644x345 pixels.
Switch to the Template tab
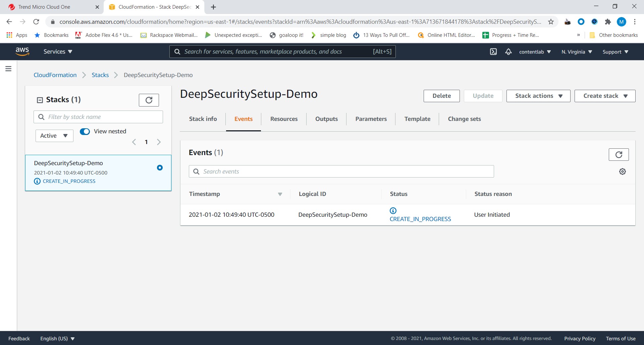[417, 119]
